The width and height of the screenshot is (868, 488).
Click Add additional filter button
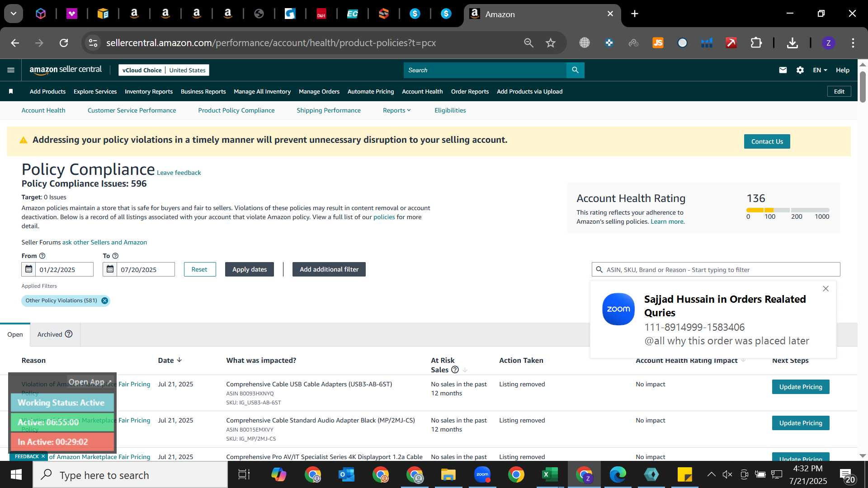[x=329, y=269]
